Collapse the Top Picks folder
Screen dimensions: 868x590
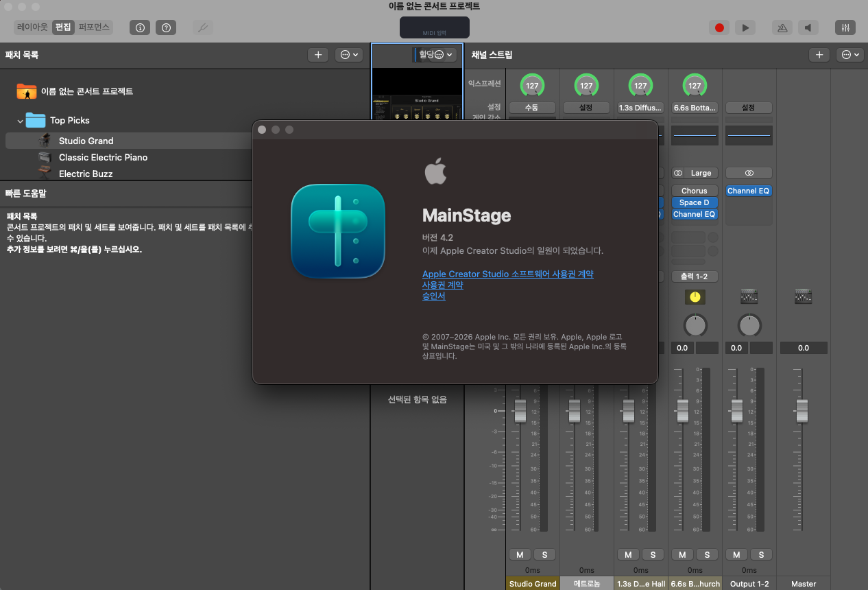[x=21, y=121]
